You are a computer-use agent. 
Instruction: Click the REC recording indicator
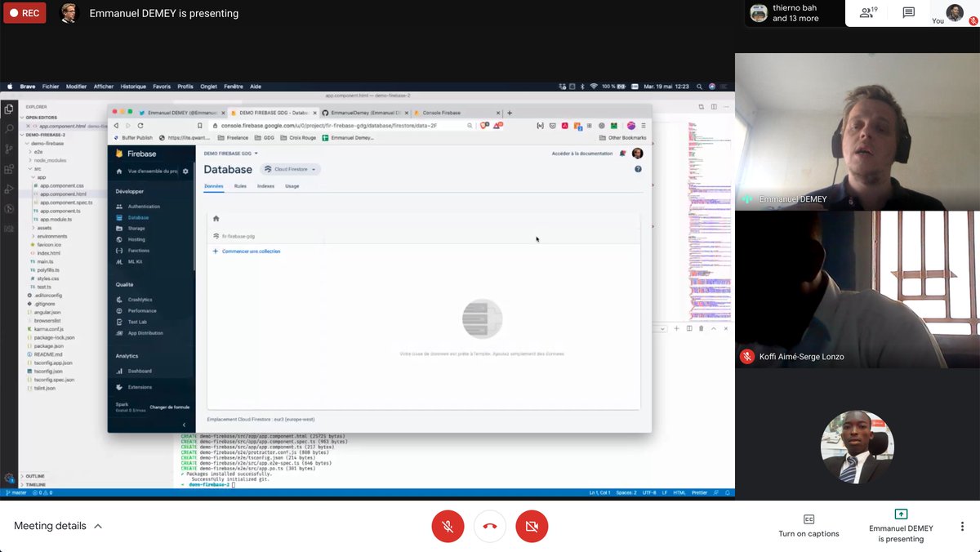coord(24,13)
